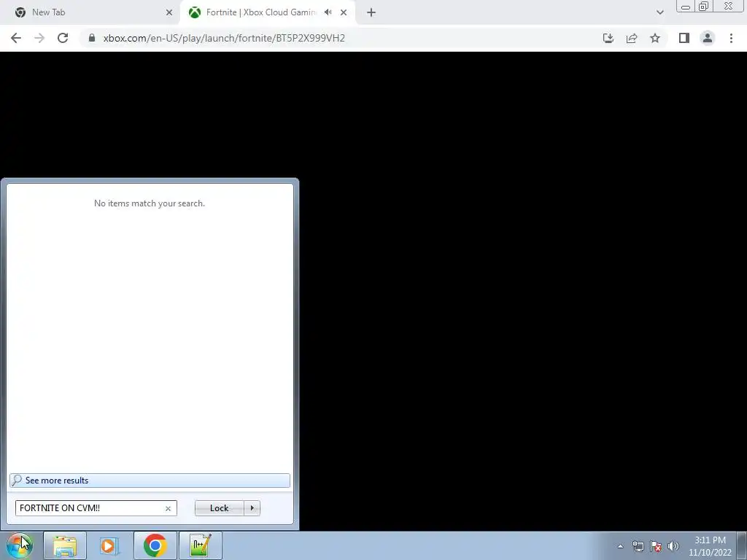The width and height of the screenshot is (747, 560).
Task: Open the notepad-style app on the taskbar
Action: point(200,545)
